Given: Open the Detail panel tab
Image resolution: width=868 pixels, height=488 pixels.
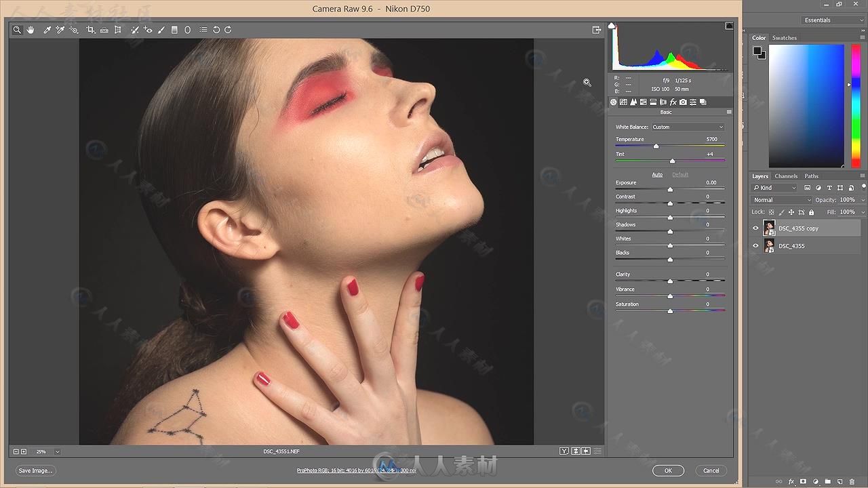Looking at the screenshot, I should 633,102.
